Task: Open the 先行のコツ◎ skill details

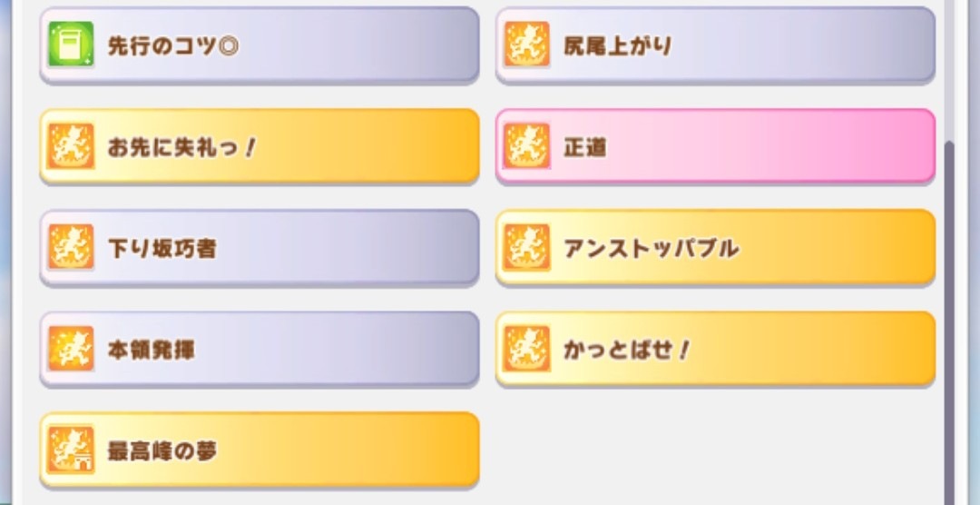Action: 260,45
